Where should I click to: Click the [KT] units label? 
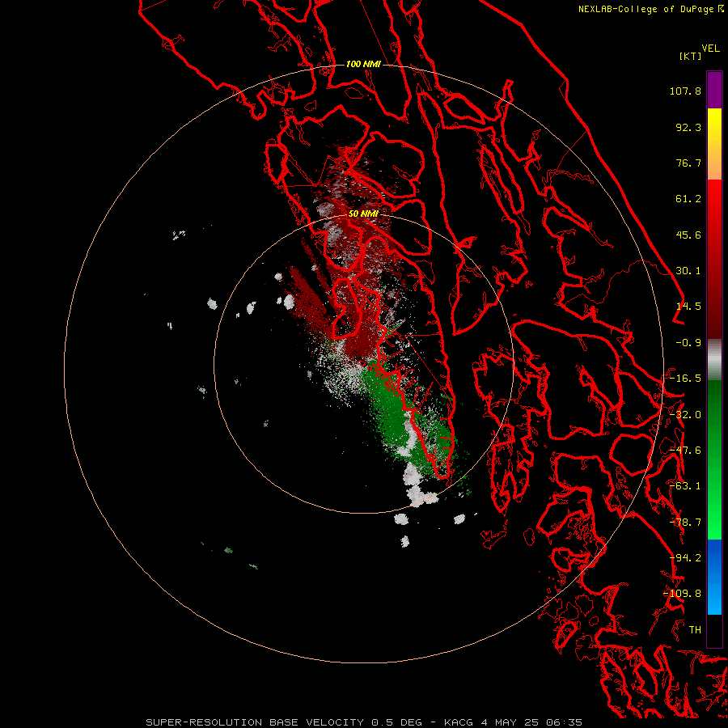[690, 56]
